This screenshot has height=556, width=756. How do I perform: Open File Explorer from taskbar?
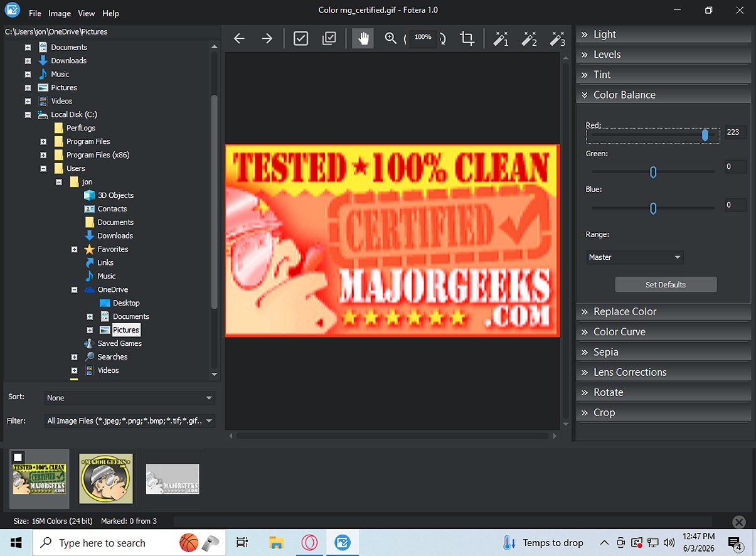(x=277, y=543)
